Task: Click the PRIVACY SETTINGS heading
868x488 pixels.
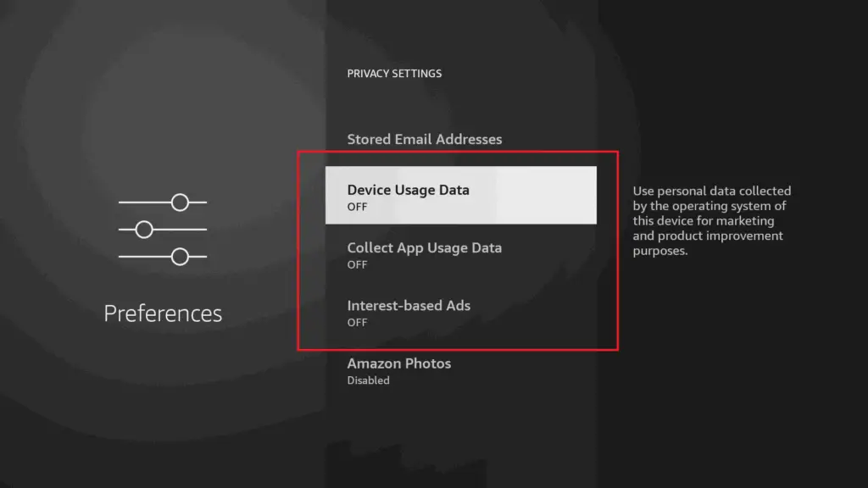Action: click(x=394, y=74)
